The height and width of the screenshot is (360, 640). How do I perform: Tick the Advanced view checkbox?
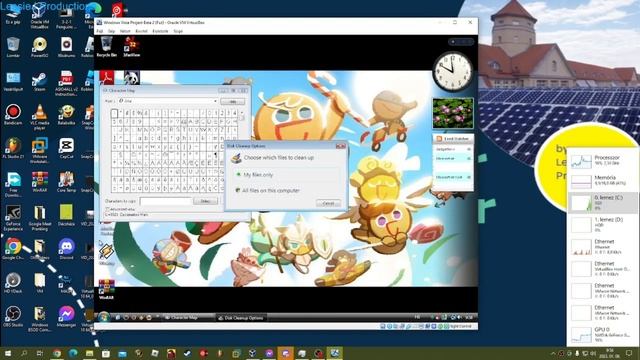click(107, 209)
